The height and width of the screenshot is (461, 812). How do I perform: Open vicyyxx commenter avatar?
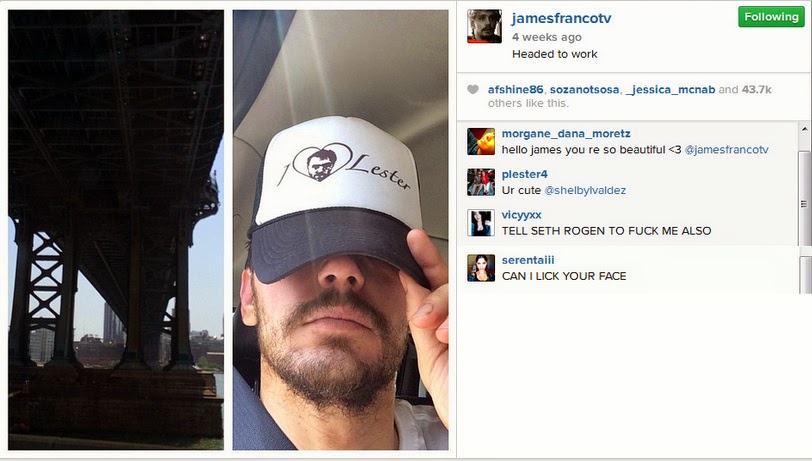[x=481, y=223]
